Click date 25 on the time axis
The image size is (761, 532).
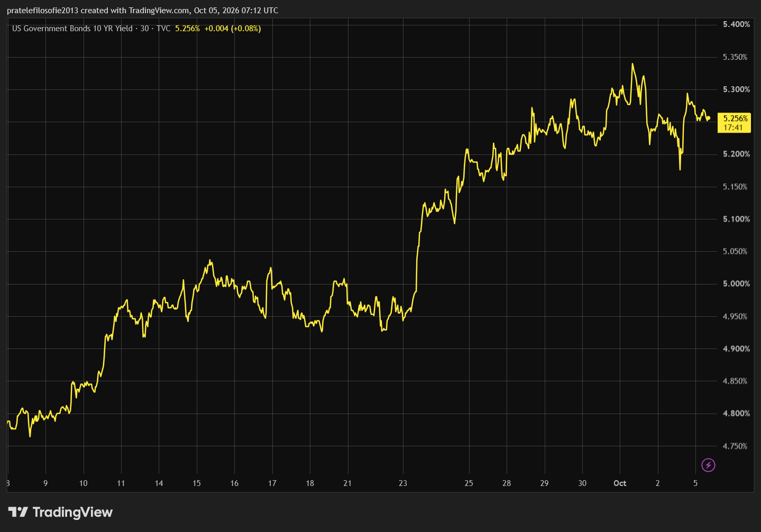click(x=469, y=483)
